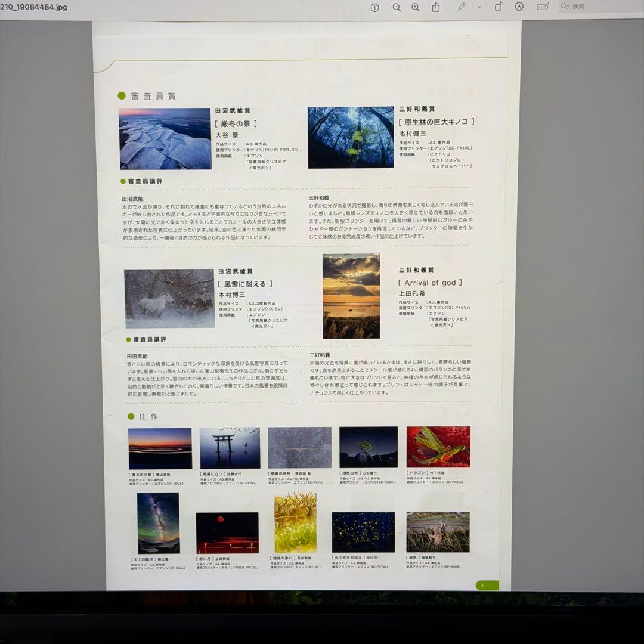Click the zoom in magnifier icon
Screen dimensions: 644x644
(x=416, y=7)
